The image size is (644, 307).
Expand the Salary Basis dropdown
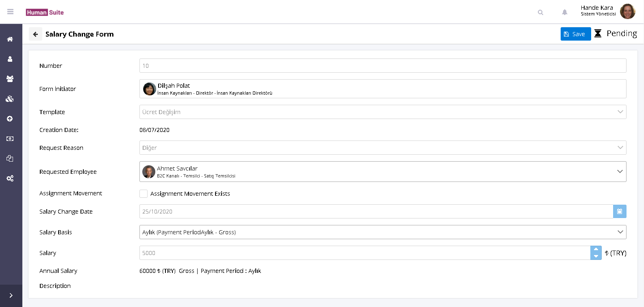(x=620, y=232)
